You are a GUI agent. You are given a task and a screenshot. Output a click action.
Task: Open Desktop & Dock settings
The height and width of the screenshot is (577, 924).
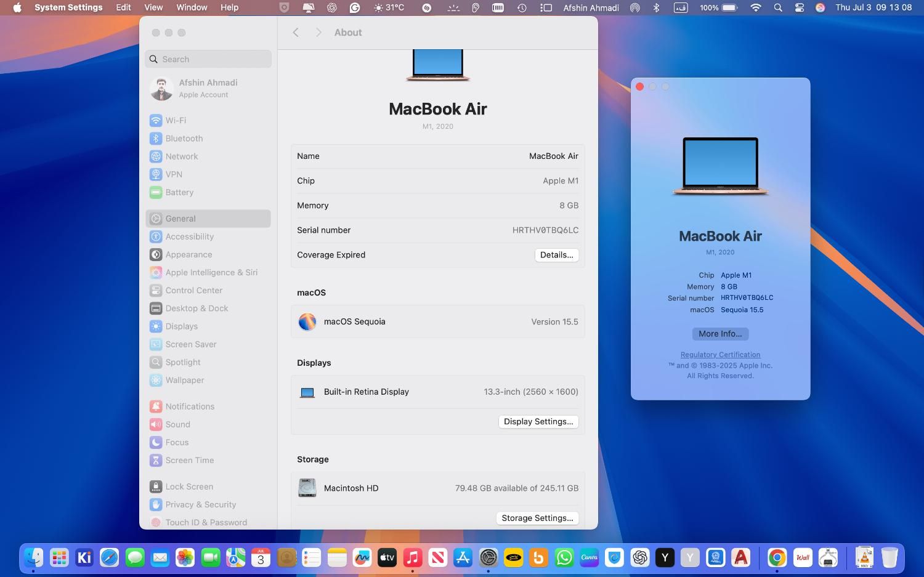pyautogui.click(x=208, y=309)
